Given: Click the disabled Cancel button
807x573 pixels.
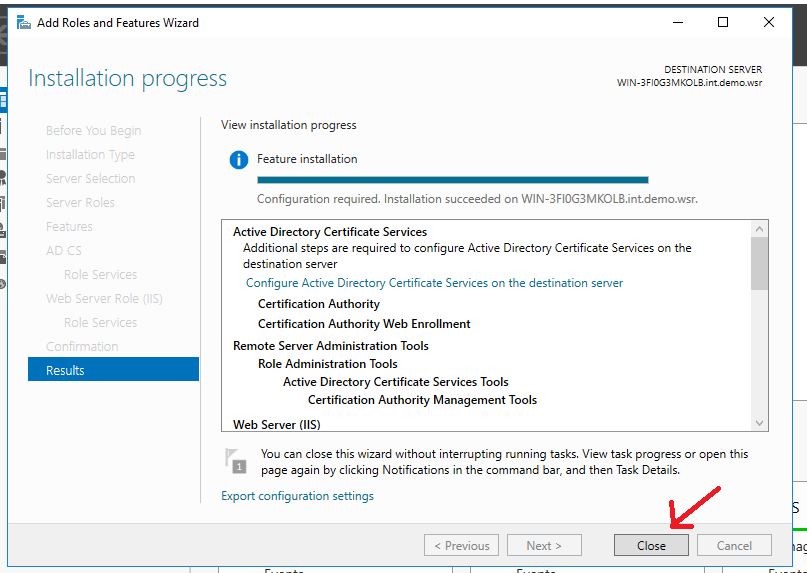Looking at the screenshot, I should 734,545.
